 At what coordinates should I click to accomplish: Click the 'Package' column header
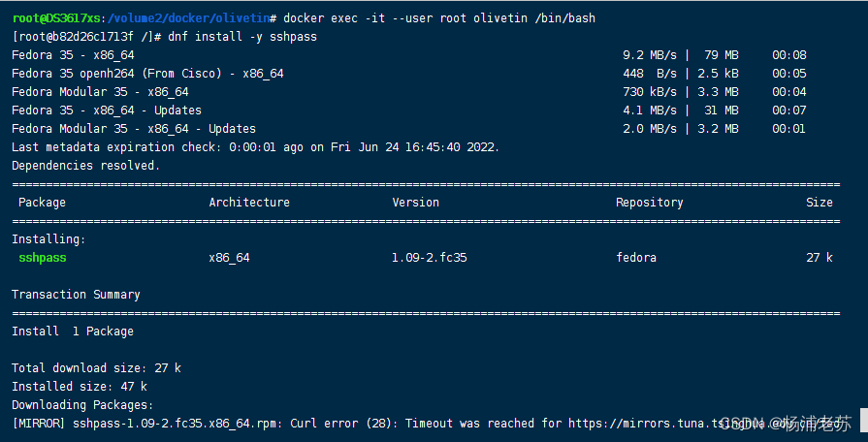[42, 203]
